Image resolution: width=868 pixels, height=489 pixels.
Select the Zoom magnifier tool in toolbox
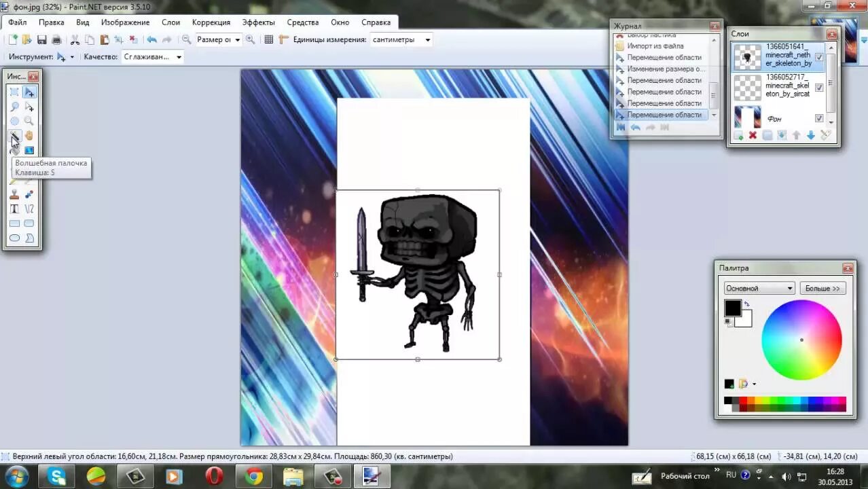pos(29,121)
